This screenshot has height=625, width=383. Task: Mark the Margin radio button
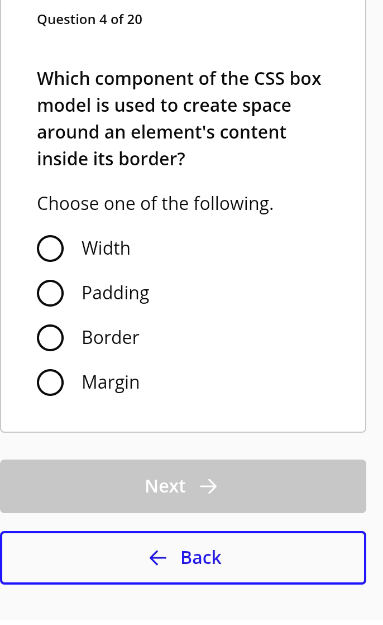[x=50, y=382]
